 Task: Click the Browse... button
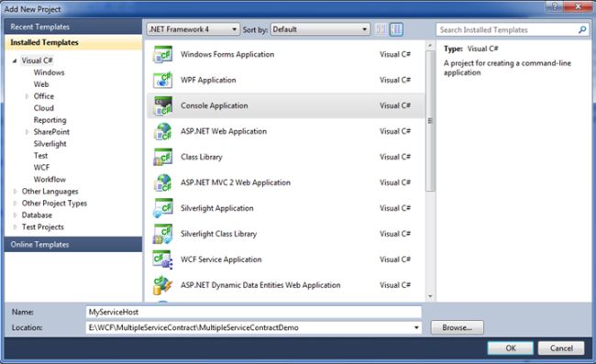click(x=457, y=327)
